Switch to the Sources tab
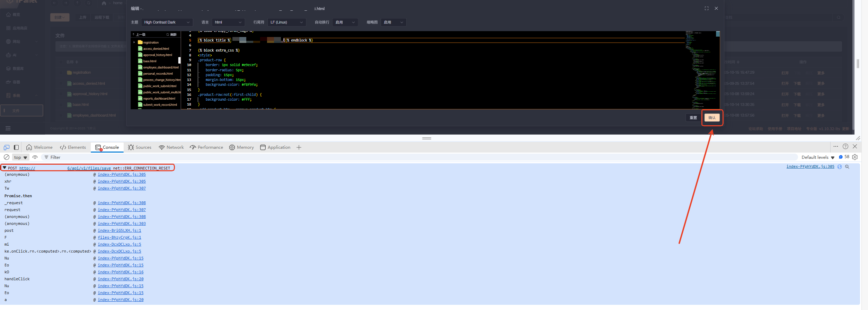 (140, 147)
